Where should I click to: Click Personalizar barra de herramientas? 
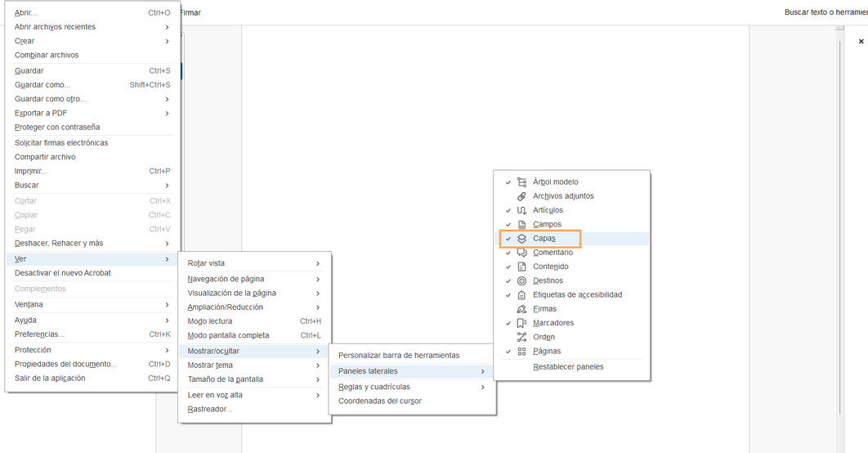pos(399,356)
